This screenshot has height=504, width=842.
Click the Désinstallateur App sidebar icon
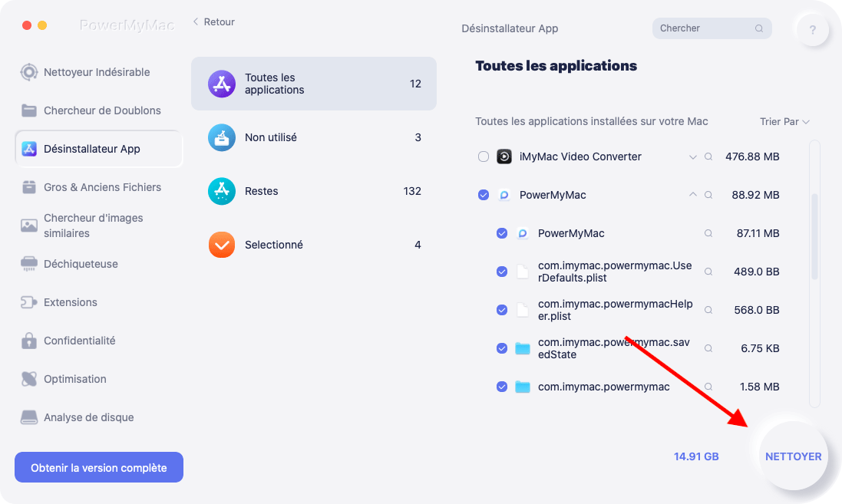coord(29,149)
